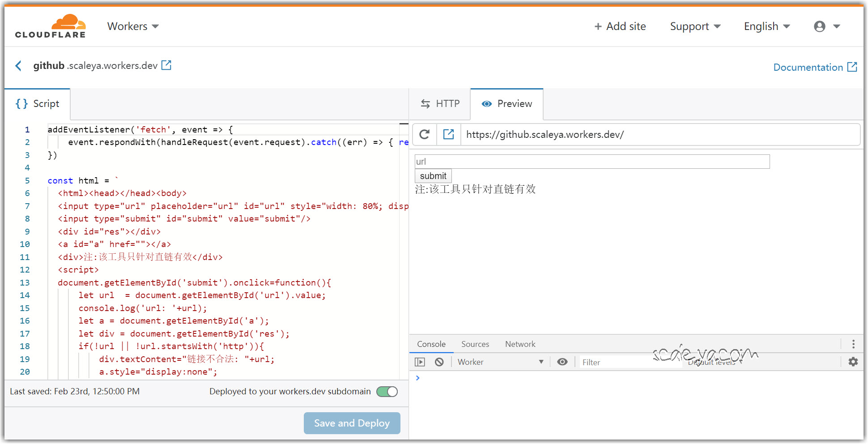The image size is (868, 444).
Task: Click the url input field in preview
Action: 592,162
